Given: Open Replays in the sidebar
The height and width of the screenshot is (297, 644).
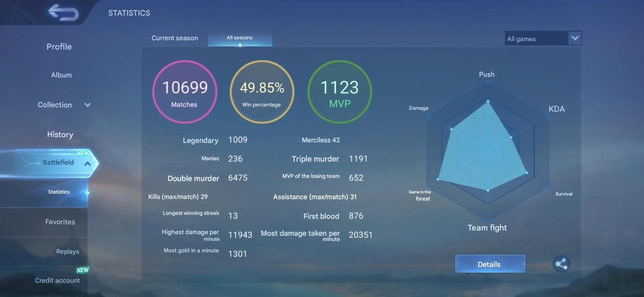Looking at the screenshot, I should click(67, 252).
